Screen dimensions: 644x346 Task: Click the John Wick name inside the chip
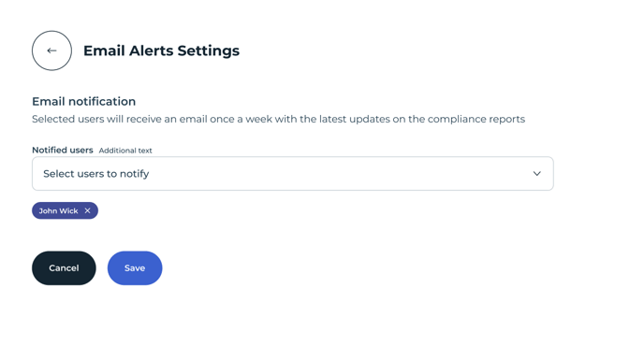click(58, 210)
